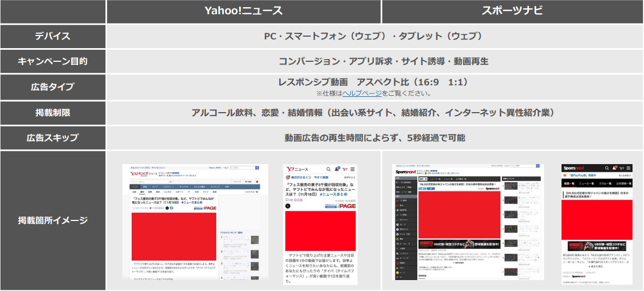
Task: Open the ヘルプページ link in 広告タイプ row
Action: point(362,94)
